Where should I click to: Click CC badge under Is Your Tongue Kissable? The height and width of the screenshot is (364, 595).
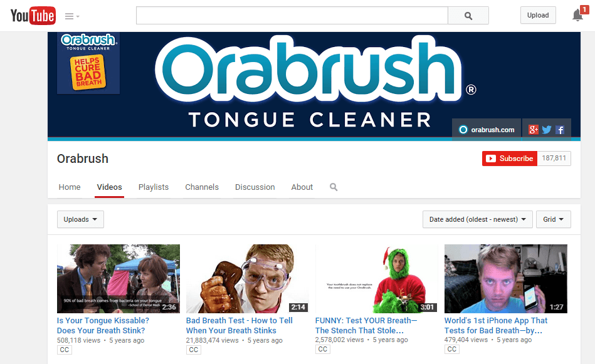click(x=65, y=350)
